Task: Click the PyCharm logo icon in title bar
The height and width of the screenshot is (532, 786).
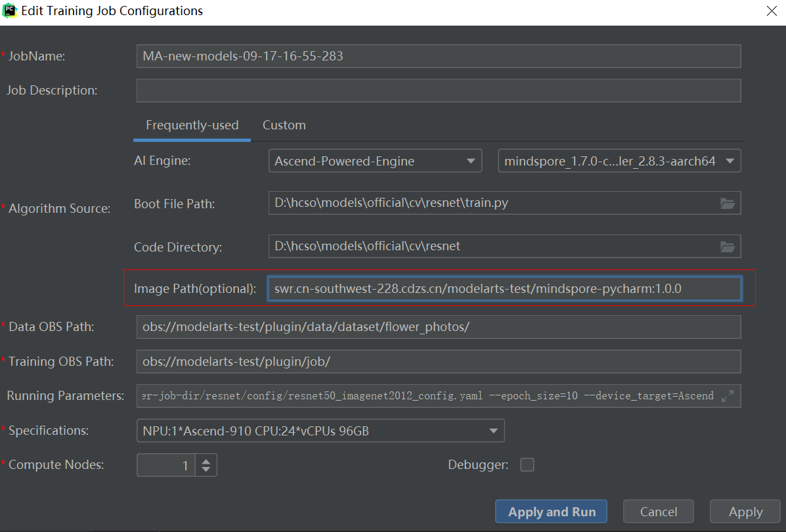Action: pyautogui.click(x=10, y=11)
